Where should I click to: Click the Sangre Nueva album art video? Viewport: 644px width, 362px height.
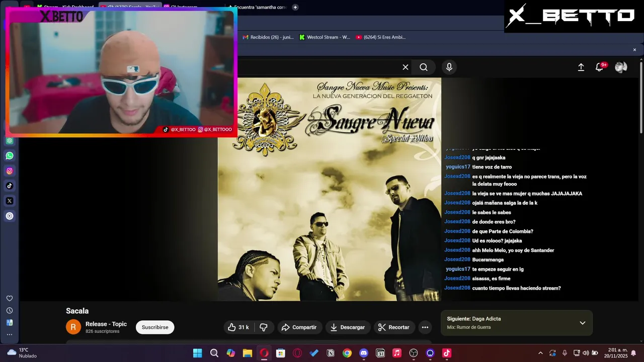point(330,189)
